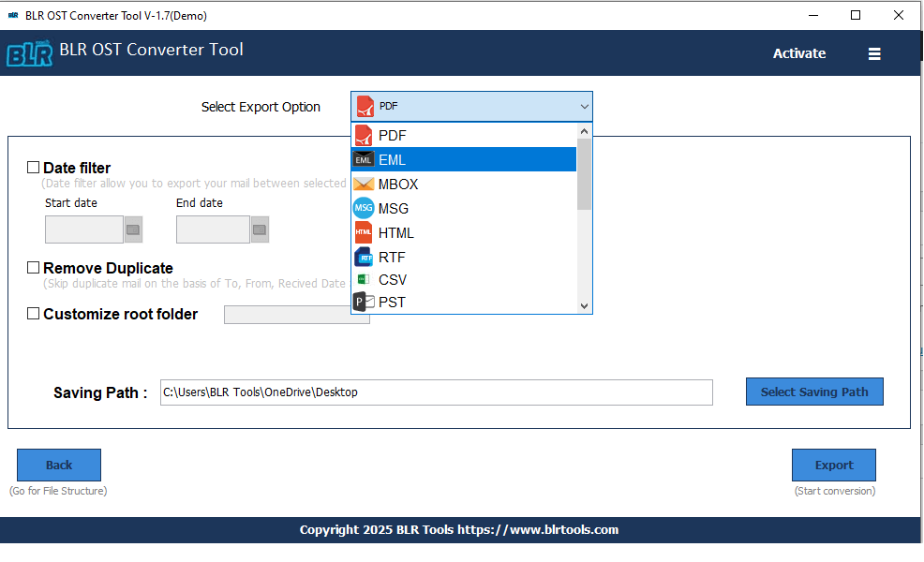Maximize the converter window

click(856, 15)
